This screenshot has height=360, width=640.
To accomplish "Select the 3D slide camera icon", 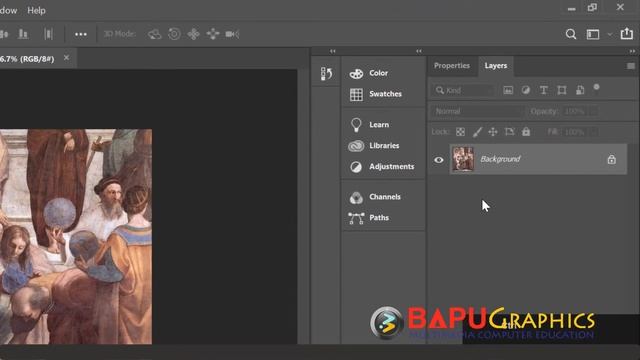I will click(x=213, y=34).
